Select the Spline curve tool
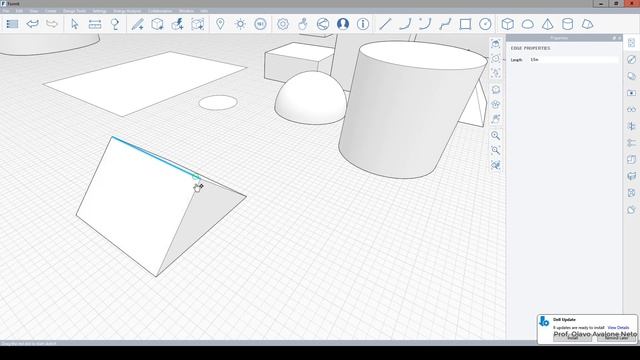 point(445,24)
